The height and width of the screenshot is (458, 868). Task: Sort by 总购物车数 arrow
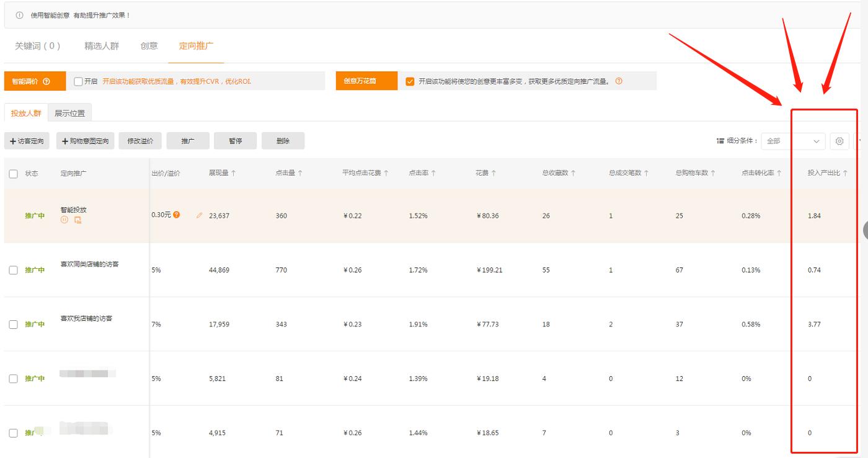point(713,173)
